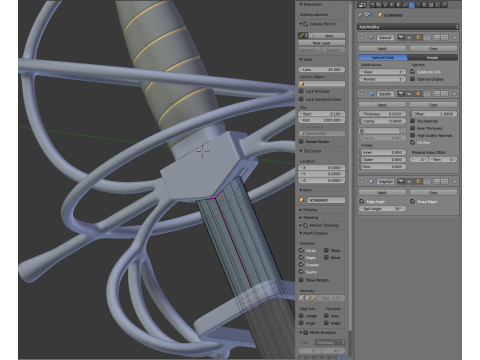Open the Material properties tab
The width and height of the screenshot is (480, 360).
click(424, 5)
